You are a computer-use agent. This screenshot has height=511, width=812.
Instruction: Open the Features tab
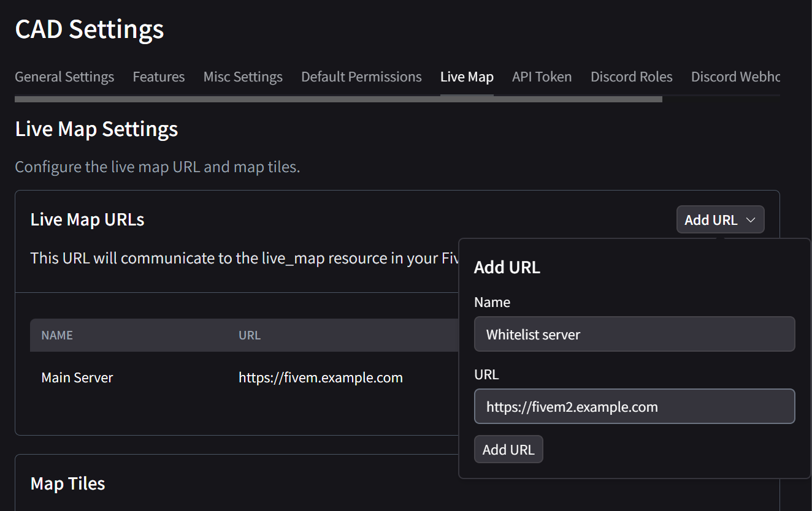coord(158,77)
